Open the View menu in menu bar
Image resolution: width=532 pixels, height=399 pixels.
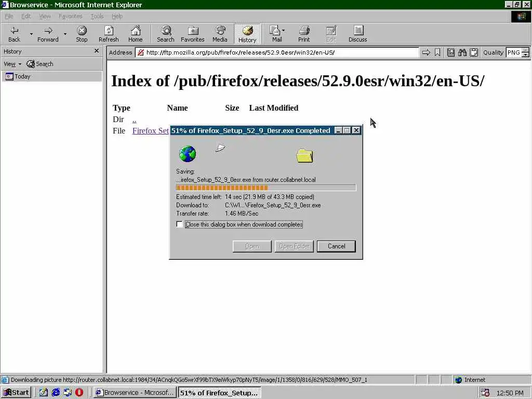(45, 16)
